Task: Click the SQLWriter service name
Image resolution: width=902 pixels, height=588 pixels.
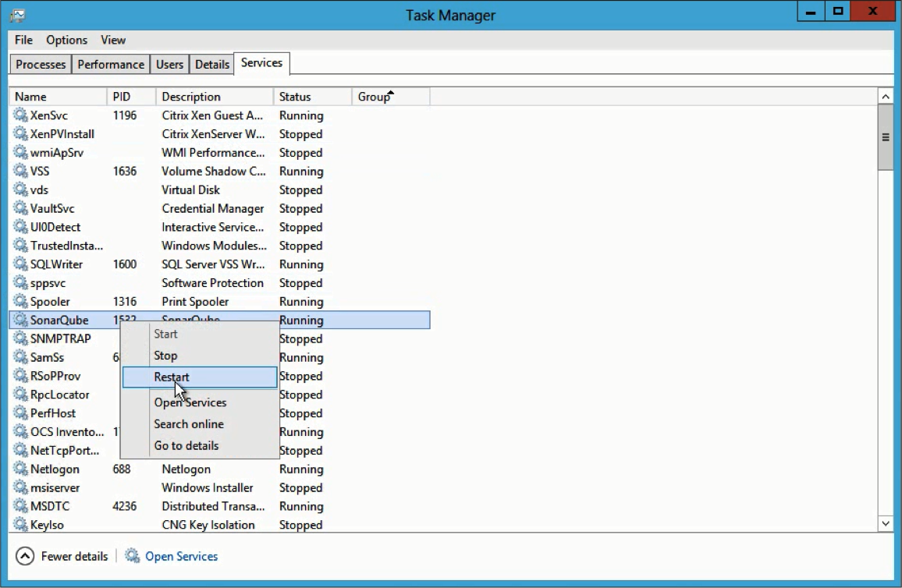Action: pos(56,264)
